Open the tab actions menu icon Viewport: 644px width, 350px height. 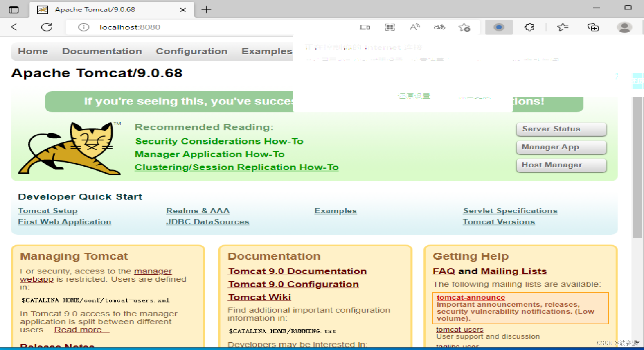click(x=14, y=9)
